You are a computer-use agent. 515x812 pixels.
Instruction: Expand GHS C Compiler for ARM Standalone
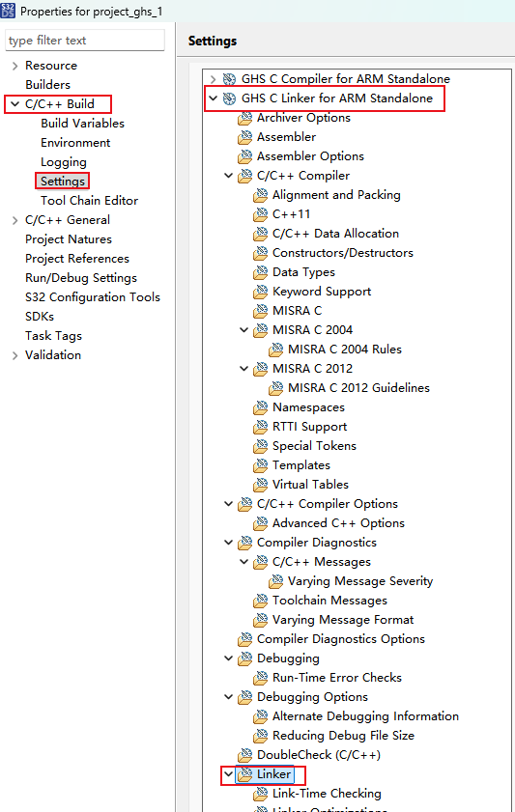click(213, 79)
